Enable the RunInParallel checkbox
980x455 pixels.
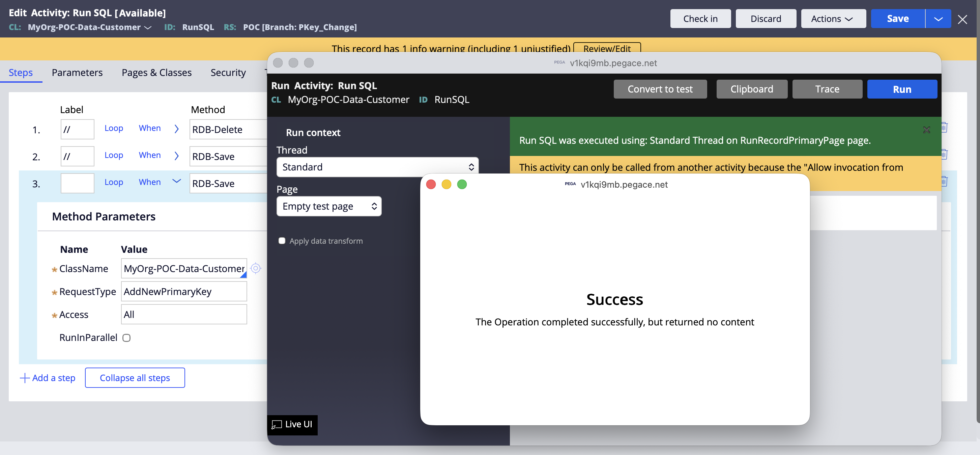click(127, 338)
